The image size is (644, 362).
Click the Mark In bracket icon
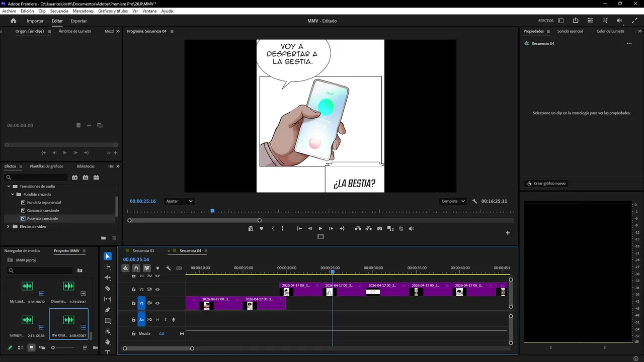[273, 229]
